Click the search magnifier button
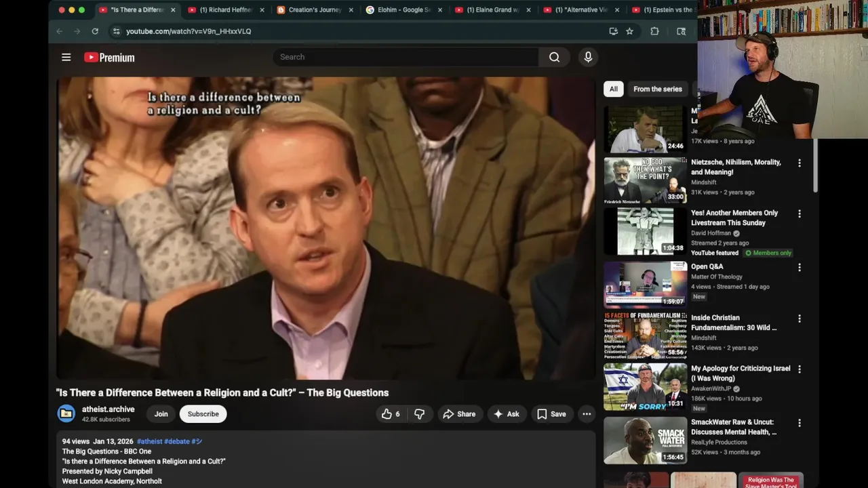868x488 pixels. 554,57
